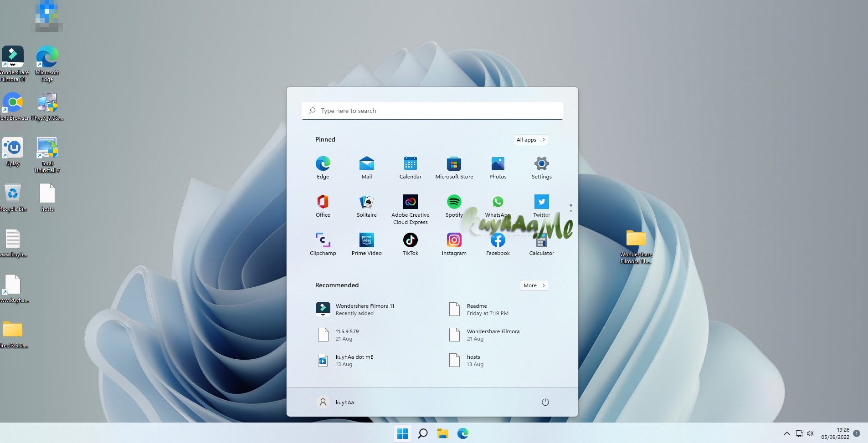Click All apps button
The image size is (868, 443).
tap(530, 140)
